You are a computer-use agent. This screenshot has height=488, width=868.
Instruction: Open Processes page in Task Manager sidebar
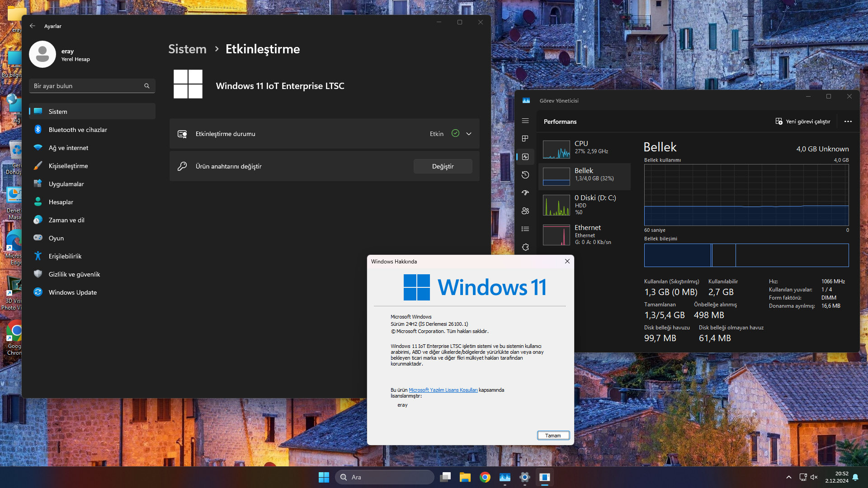[x=525, y=139]
